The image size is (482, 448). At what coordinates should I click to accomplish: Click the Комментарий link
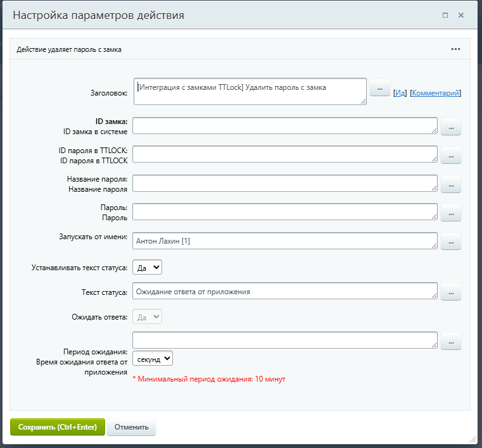click(x=435, y=93)
